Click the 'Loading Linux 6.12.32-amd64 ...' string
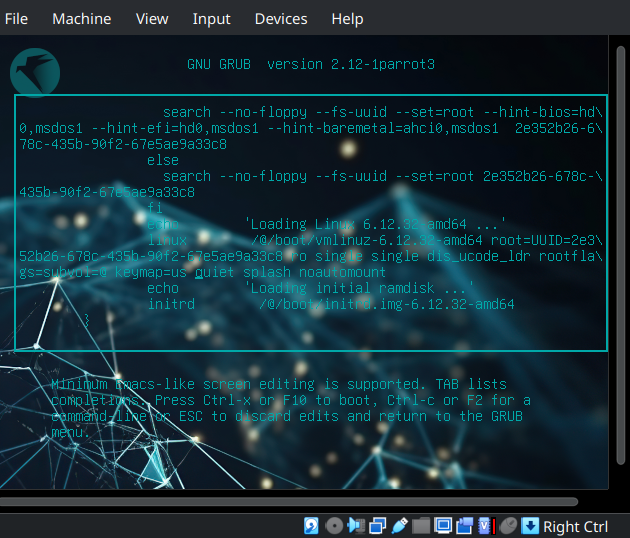630x538 pixels. [x=375, y=224]
